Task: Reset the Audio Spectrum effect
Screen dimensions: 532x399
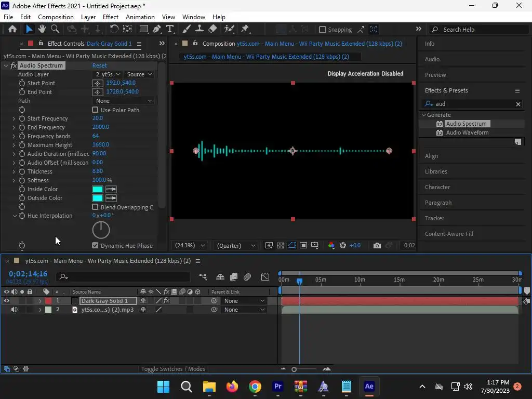Action: [99, 65]
